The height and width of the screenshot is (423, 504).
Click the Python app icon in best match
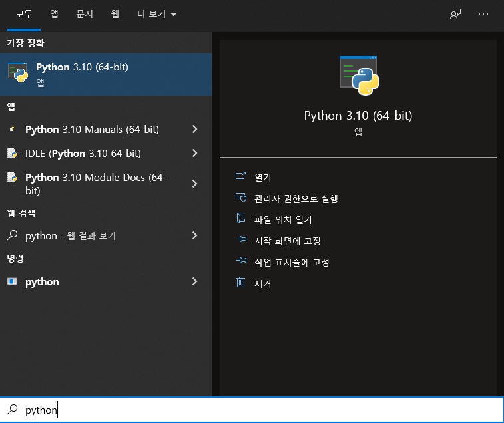pos(18,72)
